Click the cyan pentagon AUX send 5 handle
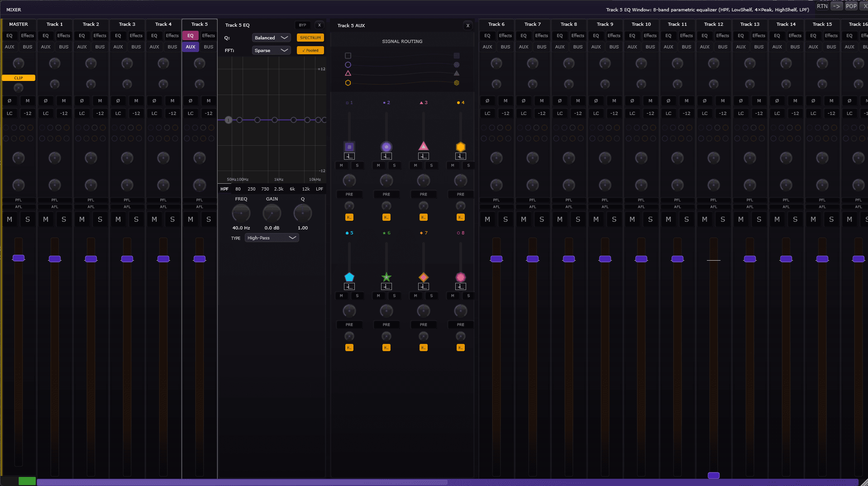868x486 pixels. coord(349,277)
